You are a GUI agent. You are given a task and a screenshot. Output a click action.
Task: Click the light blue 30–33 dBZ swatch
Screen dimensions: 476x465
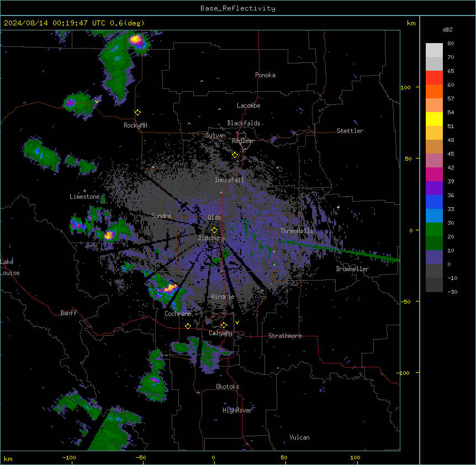[x=434, y=216]
